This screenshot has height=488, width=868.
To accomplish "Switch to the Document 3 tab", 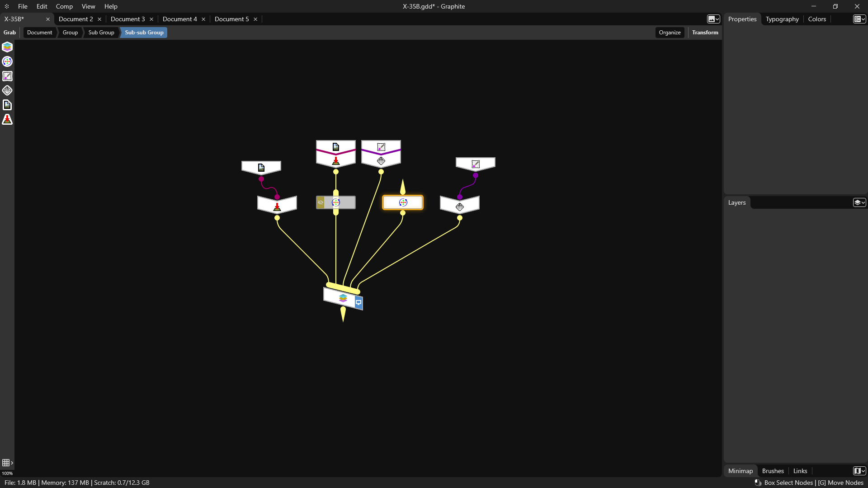I will coord(127,19).
